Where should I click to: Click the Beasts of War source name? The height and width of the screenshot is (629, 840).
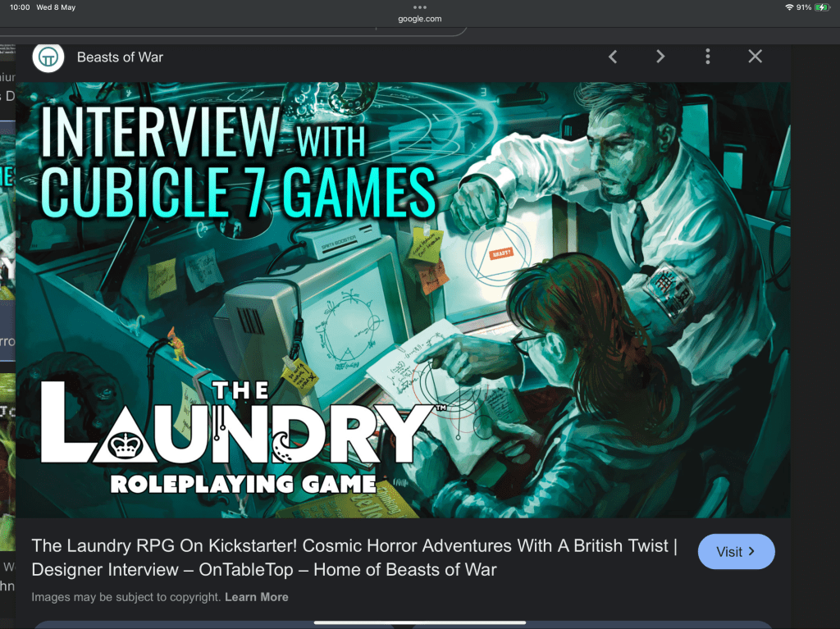pyautogui.click(x=120, y=57)
